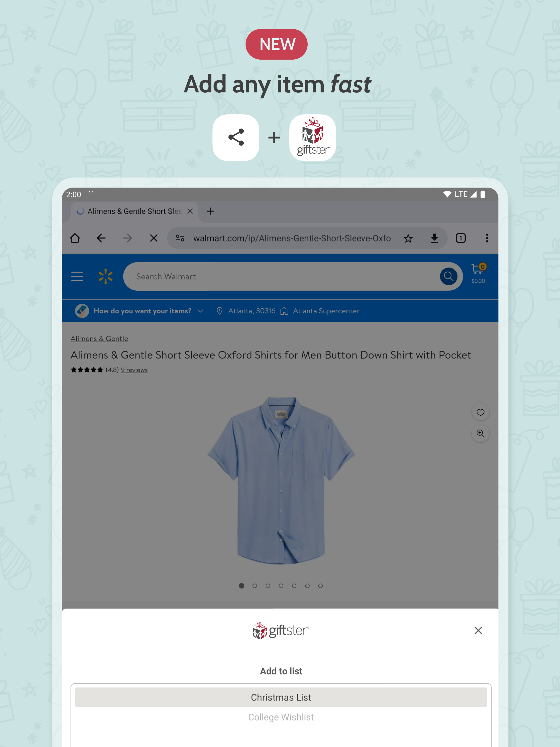Select fourth image carousel dot
The height and width of the screenshot is (747, 560).
[281, 586]
